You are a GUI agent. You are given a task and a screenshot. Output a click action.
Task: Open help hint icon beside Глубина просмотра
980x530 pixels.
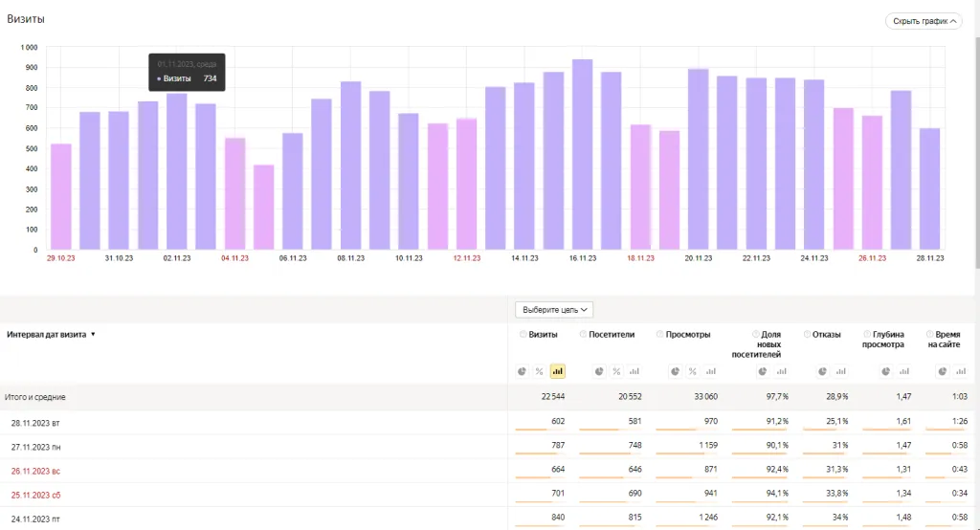click(x=867, y=335)
